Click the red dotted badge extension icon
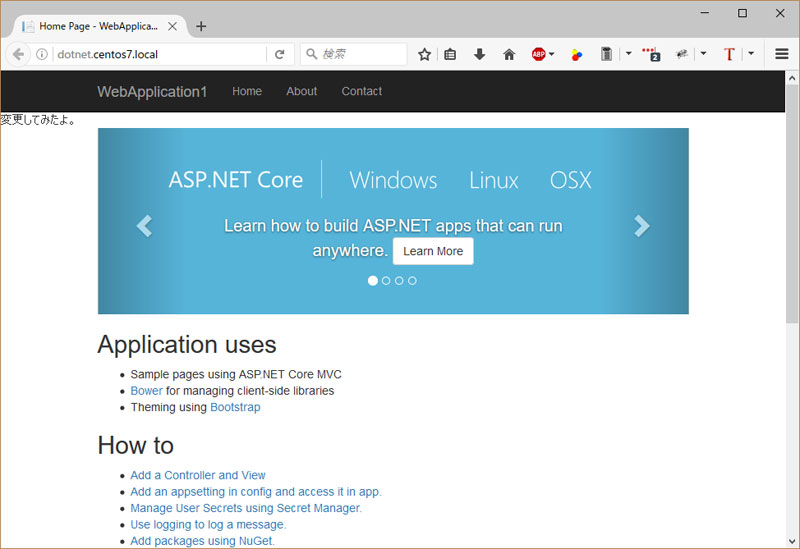The height and width of the screenshot is (549, 800). (652, 54)
